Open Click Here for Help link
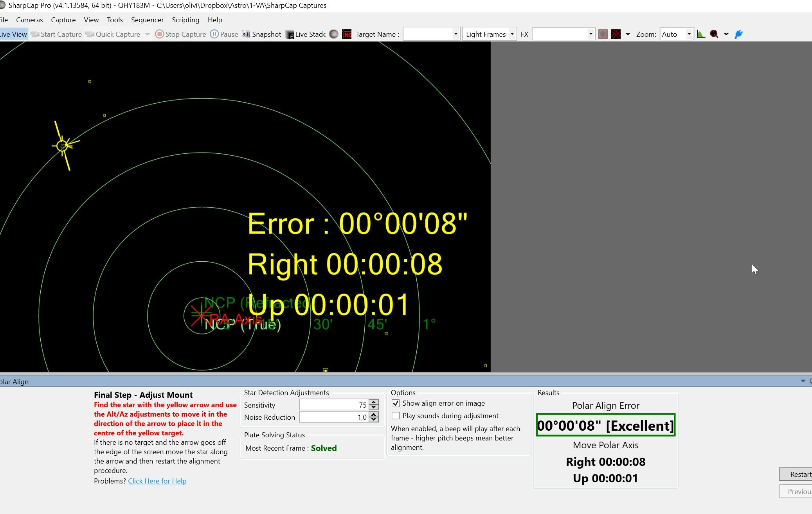 [x=157, y=481]
